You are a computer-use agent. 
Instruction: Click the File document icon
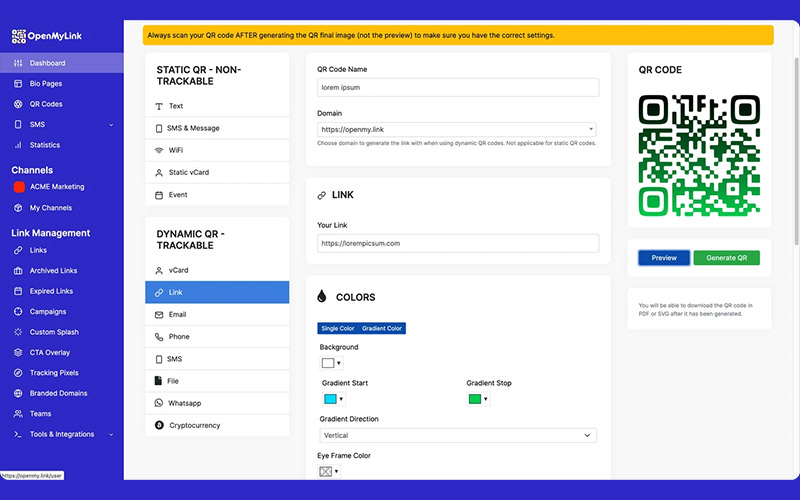(158, 381)
